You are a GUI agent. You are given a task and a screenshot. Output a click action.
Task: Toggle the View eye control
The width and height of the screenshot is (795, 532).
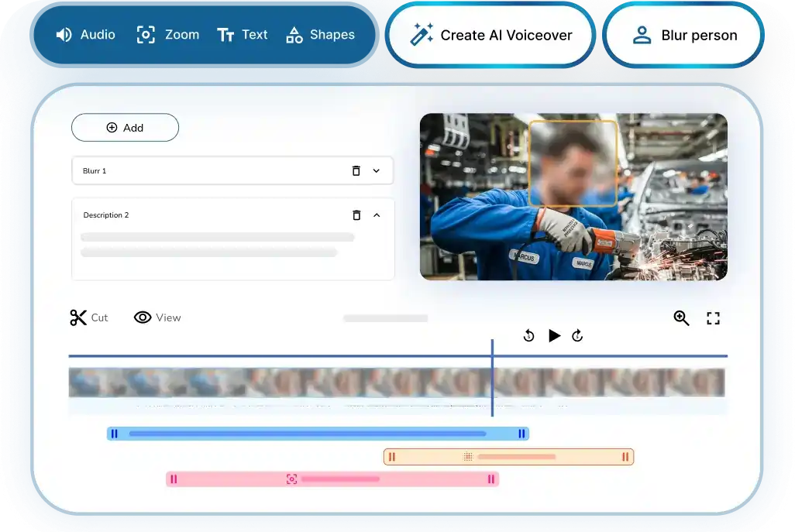(x=157, y=317)
